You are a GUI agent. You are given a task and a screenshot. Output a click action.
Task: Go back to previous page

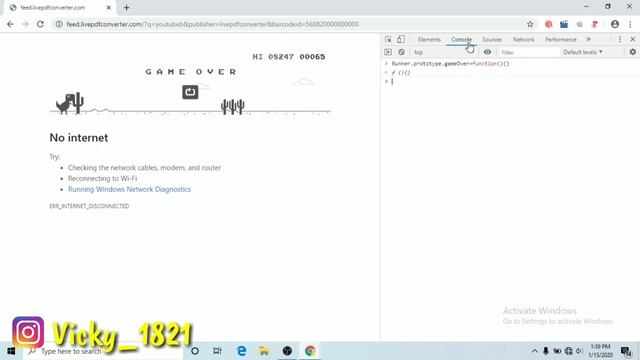pos(10,24)
